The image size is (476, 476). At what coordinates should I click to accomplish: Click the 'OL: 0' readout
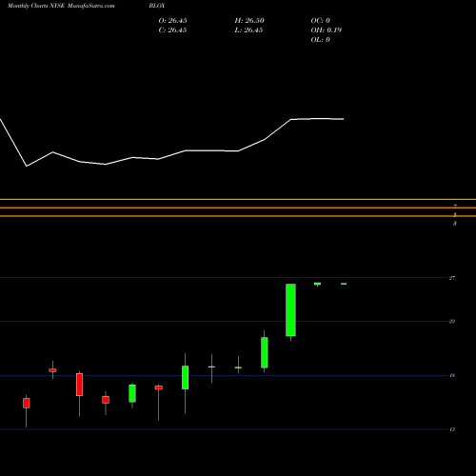pos(321,40)
